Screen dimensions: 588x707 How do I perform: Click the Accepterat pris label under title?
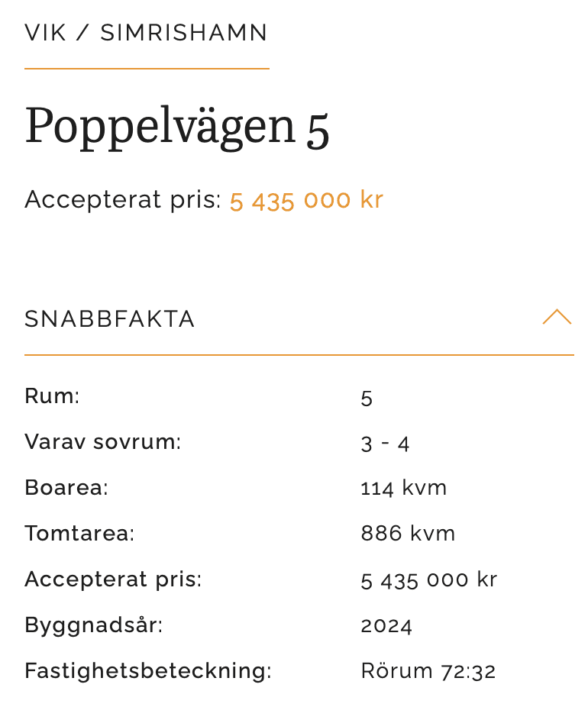tap(123, 200)
